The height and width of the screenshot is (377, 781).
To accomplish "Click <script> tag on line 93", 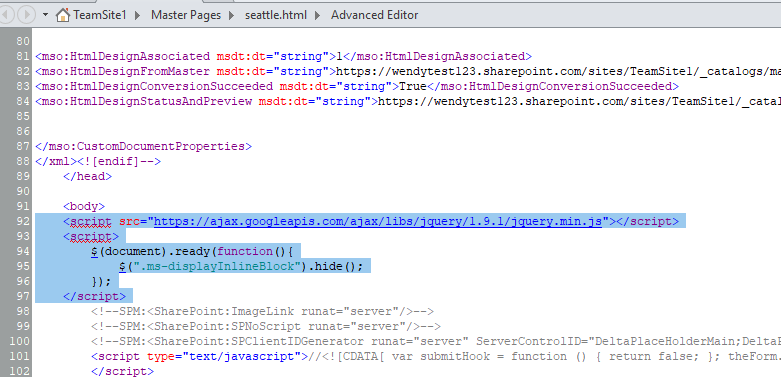I will [x=91, y=236].
